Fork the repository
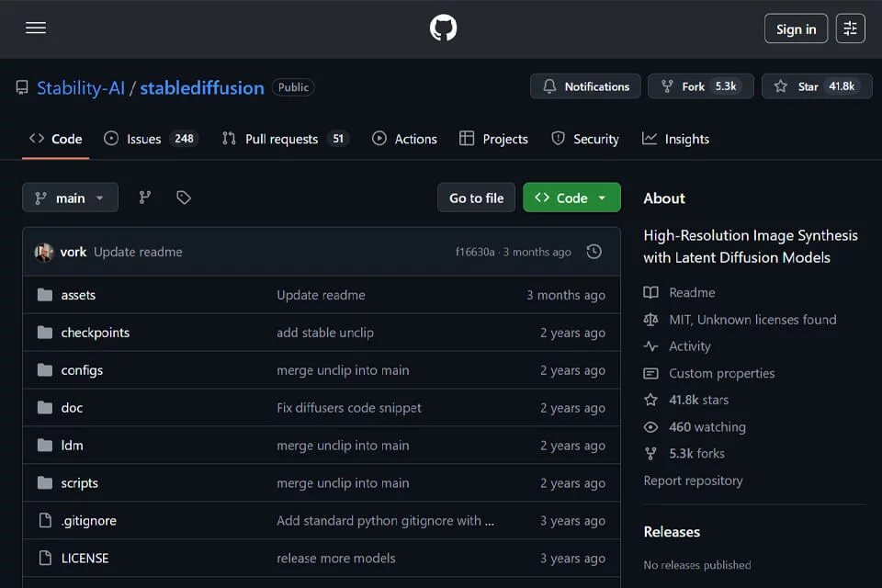Screen dimensions: 882x588 (700, 86)
